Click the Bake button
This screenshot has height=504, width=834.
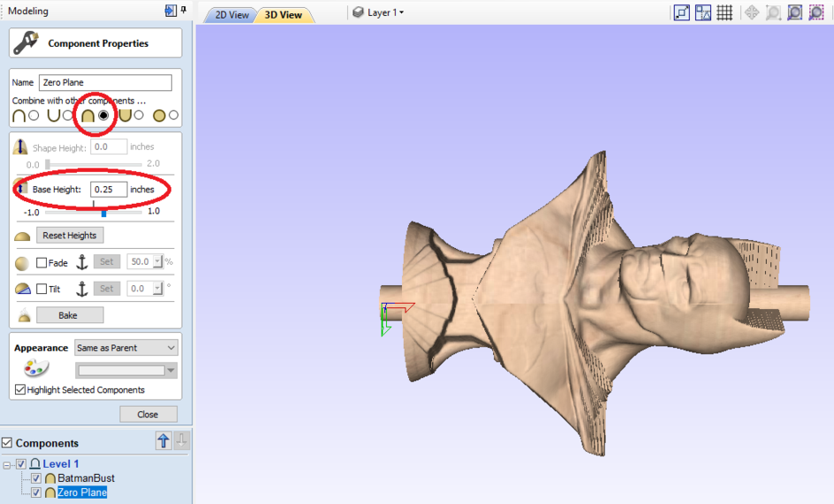click(69, 315)
